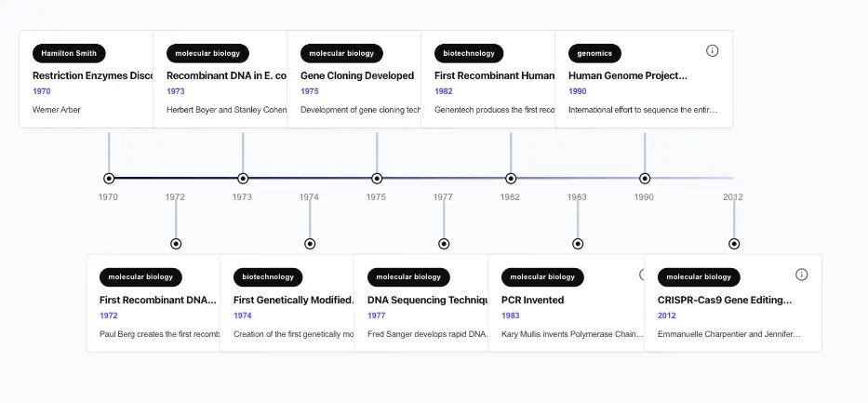Open the Restriction Enzymes Discovered title
The image size is (868, 403).
tap(93, 75)
